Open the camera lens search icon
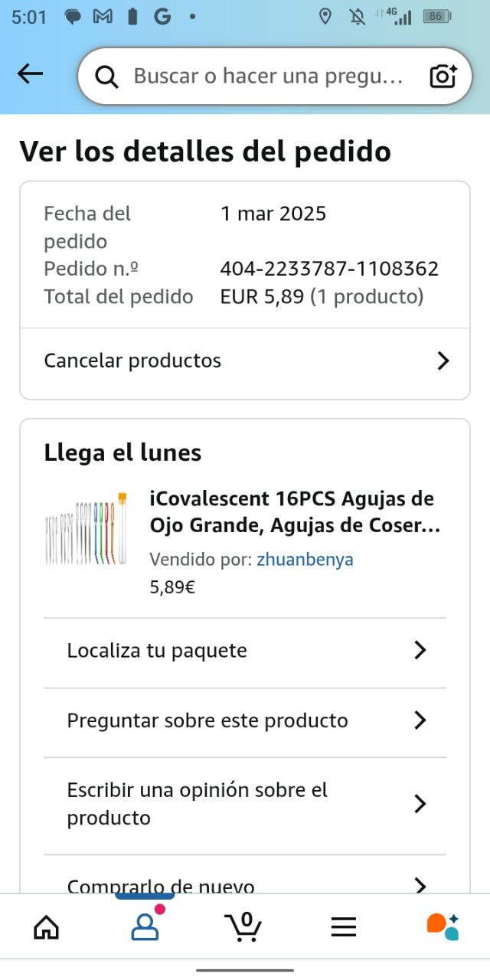The height and width of the screenshot is (980, 490). pos(443,76)
